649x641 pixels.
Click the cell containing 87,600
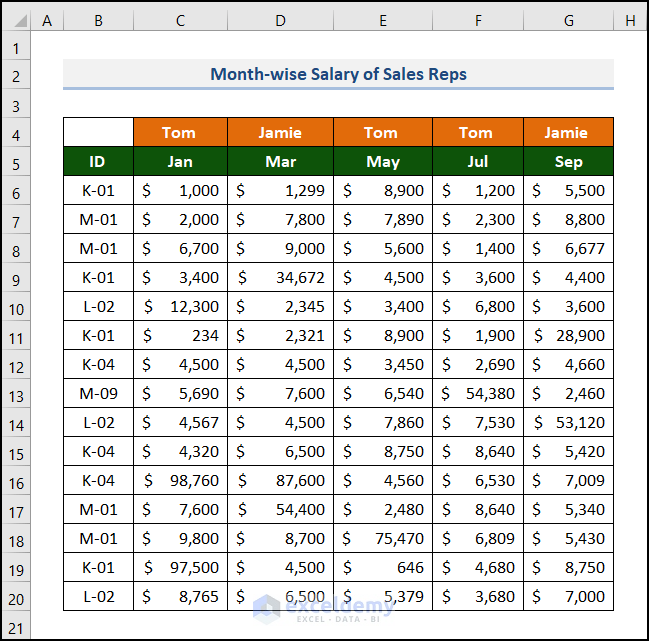(x=280, y=480)
